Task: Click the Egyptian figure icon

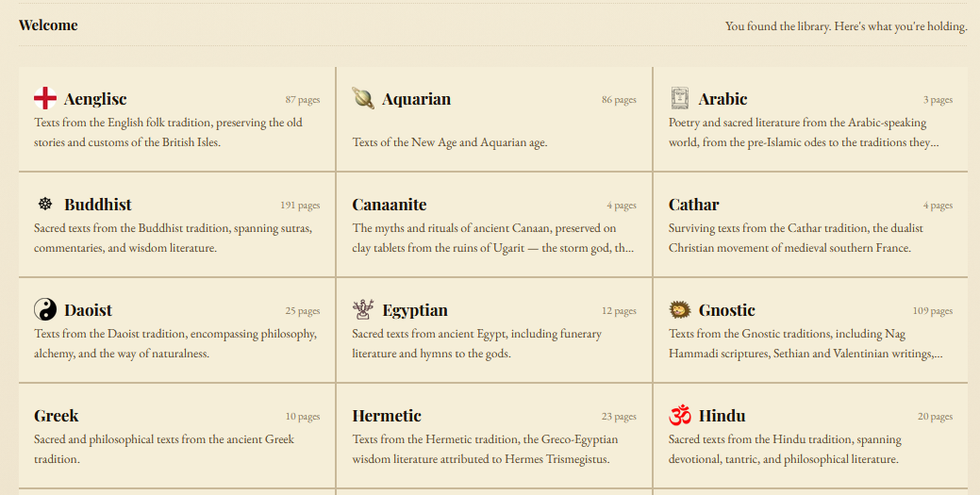Action: 363,309
